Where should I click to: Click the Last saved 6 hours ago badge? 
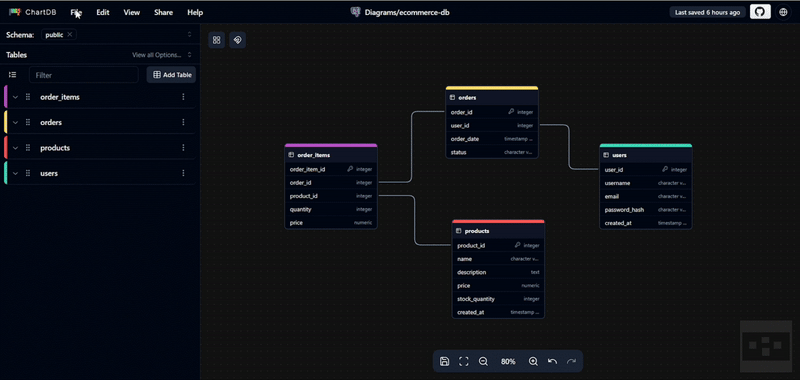707,12
